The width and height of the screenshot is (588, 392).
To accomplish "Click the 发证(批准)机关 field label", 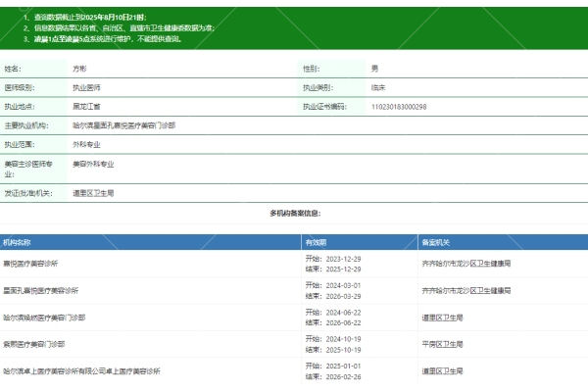I will (28, 193).
